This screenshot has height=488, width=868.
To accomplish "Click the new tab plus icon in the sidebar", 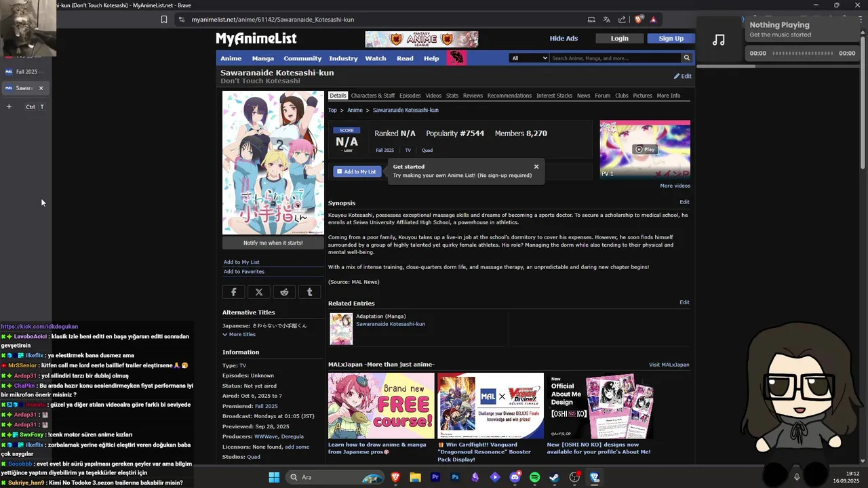I will click(9, 106).
